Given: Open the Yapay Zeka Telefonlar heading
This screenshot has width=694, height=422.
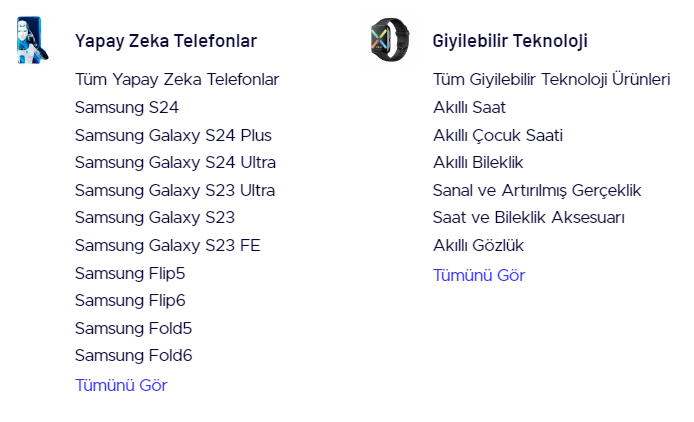Looking at the screenshot, I should pyautogui.click(x=165, y=41).
